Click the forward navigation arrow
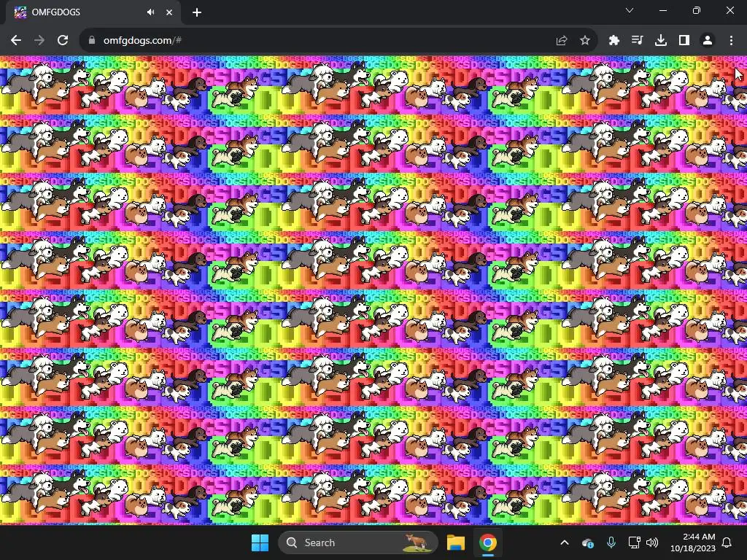Viewport: 747px width, 560px height. [x=39, y=41]
